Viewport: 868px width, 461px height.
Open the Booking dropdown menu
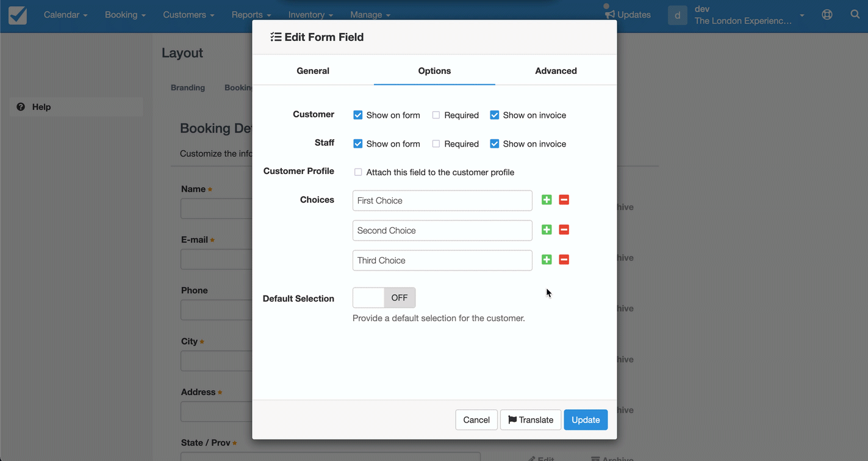coord(125,15)
